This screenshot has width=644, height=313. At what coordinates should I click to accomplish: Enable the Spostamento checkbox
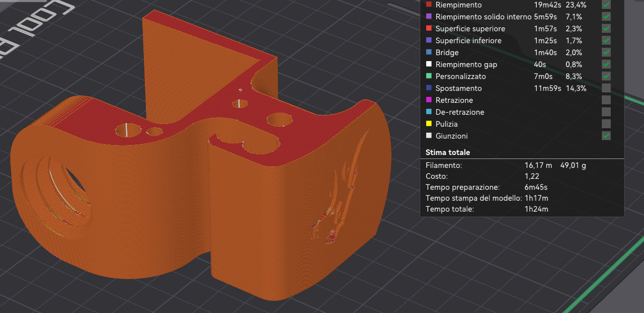click(x=606, y=88)
